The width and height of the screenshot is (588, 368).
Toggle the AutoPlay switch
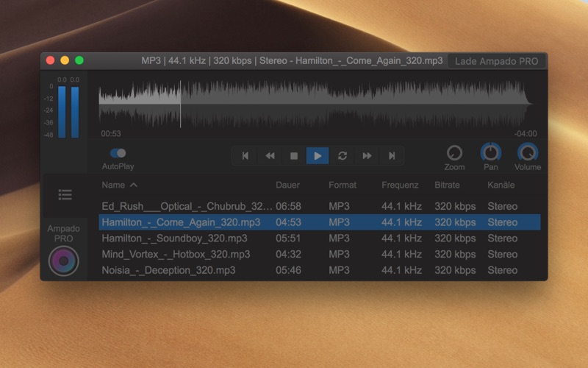[x=118, y=153]
